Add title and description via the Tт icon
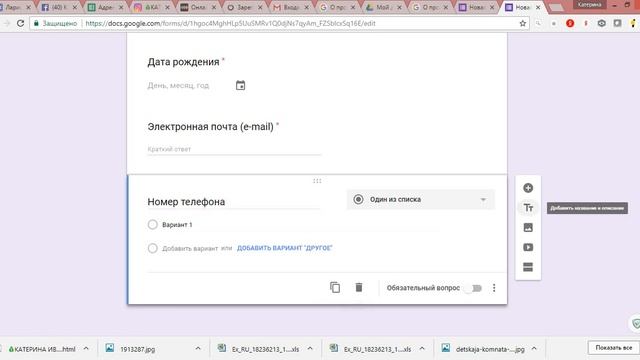 [528, 208]
